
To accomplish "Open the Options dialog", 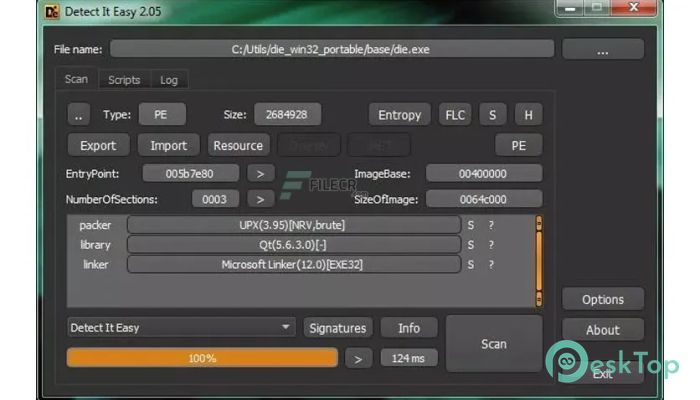I will [x=603, y=299].
